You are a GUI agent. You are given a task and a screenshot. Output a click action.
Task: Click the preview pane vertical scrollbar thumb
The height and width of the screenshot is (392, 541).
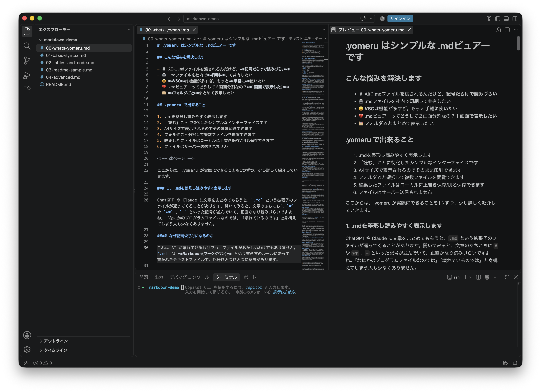[x=518, y=43]
